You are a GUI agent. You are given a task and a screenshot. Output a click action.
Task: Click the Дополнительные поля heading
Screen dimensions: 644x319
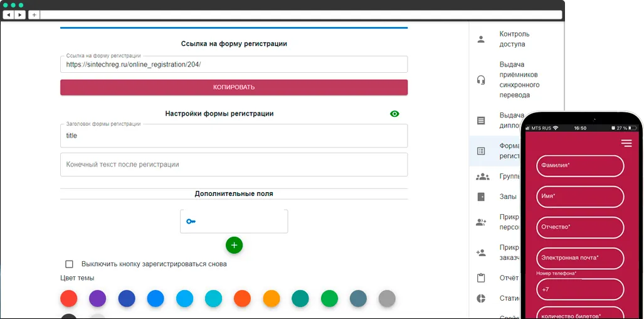tap(234, 193)
